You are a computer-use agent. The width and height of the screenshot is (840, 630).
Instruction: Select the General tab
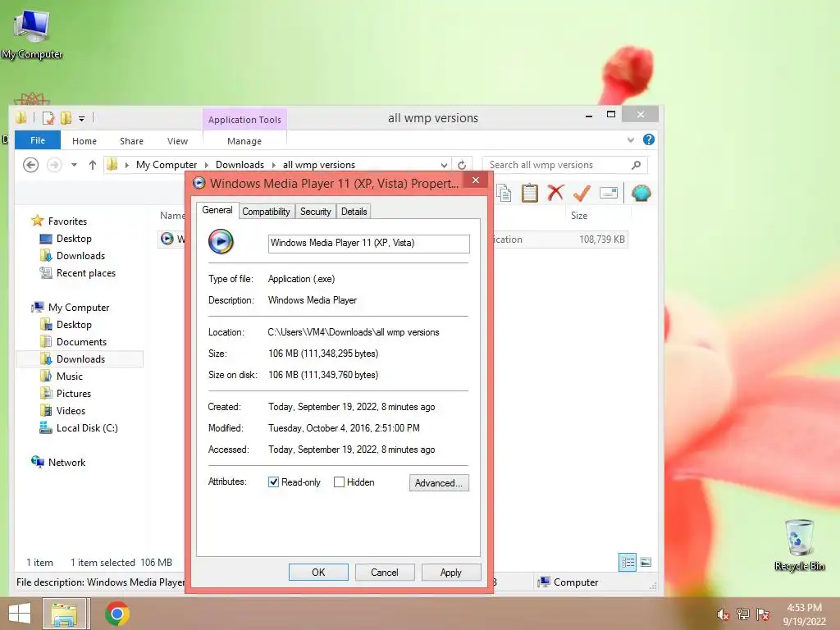click(x=217, y=210)
